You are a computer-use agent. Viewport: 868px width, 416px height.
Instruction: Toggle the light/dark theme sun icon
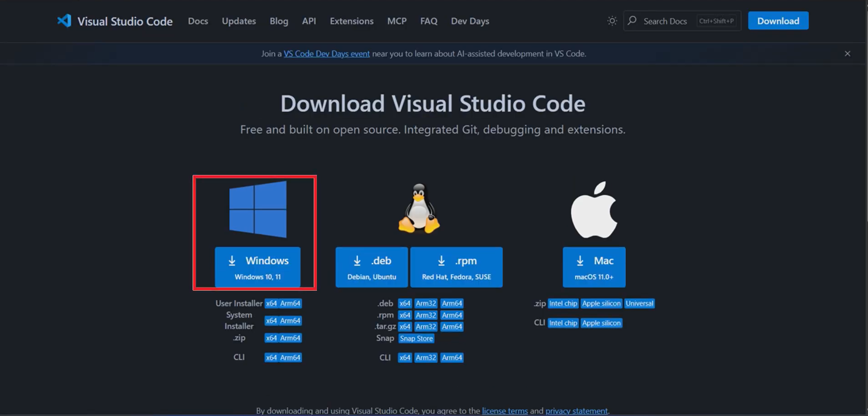coord(612,21)
